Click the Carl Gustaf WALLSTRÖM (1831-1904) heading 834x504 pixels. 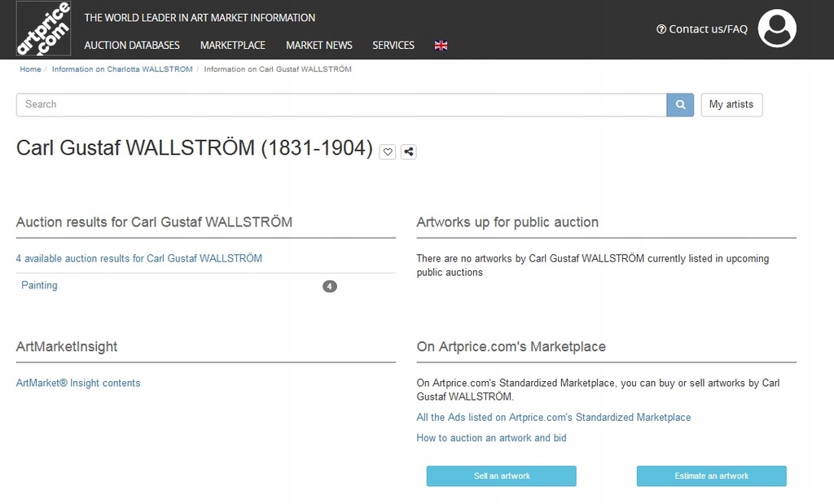click(194, 148)
